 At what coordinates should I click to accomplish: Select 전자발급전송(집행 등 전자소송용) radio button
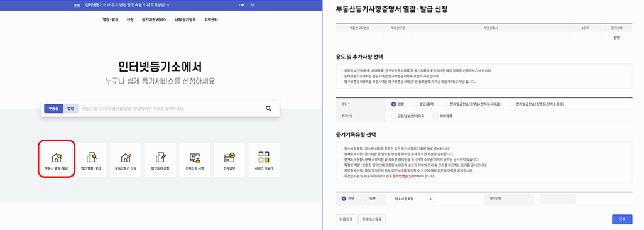click(x=512, y=104)
